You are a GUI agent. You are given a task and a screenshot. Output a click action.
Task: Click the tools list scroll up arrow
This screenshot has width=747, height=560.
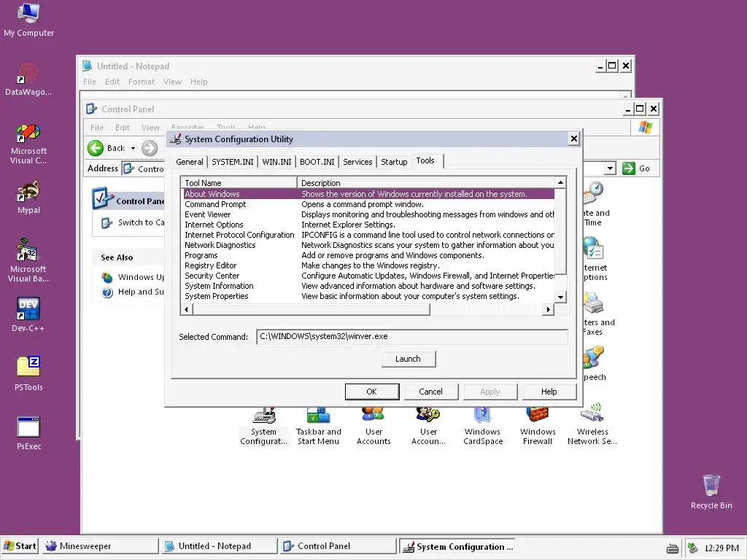[x=561, y=183]
